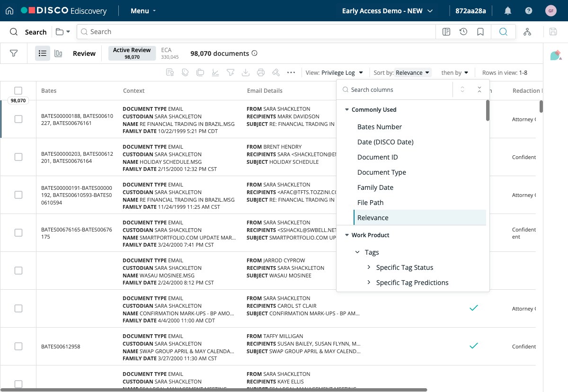Click into the main Search field
Image resolution: width=568 pixels, height=392 pixels.
[x=256, y=32]
